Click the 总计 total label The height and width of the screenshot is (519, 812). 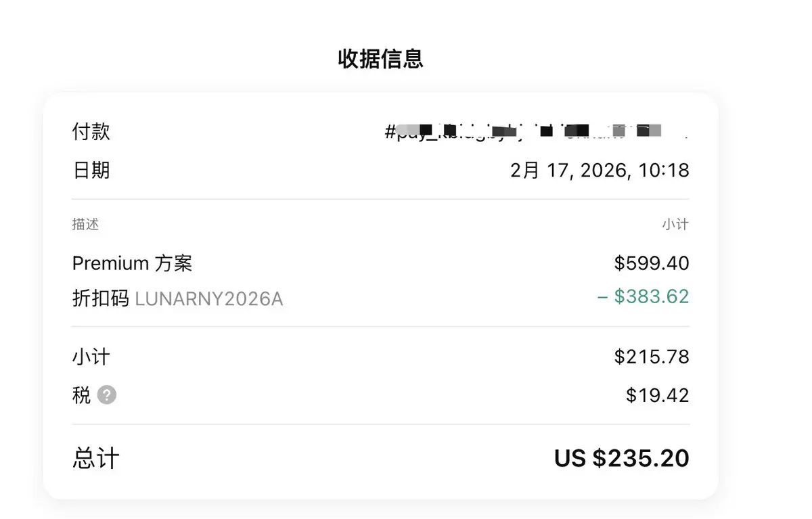tap(95, 459)
